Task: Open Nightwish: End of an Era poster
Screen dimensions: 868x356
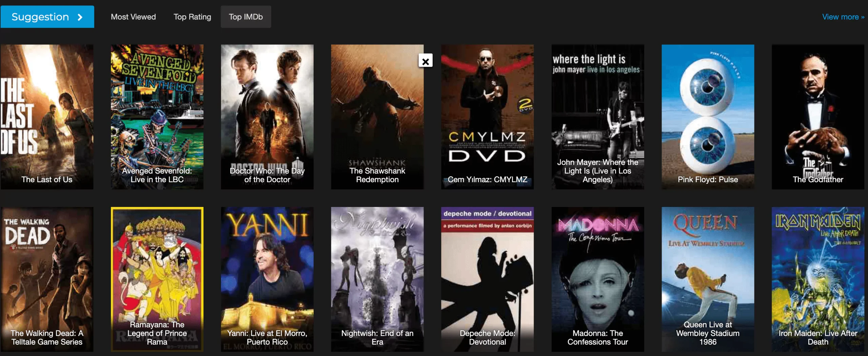Action: (377, 279)
